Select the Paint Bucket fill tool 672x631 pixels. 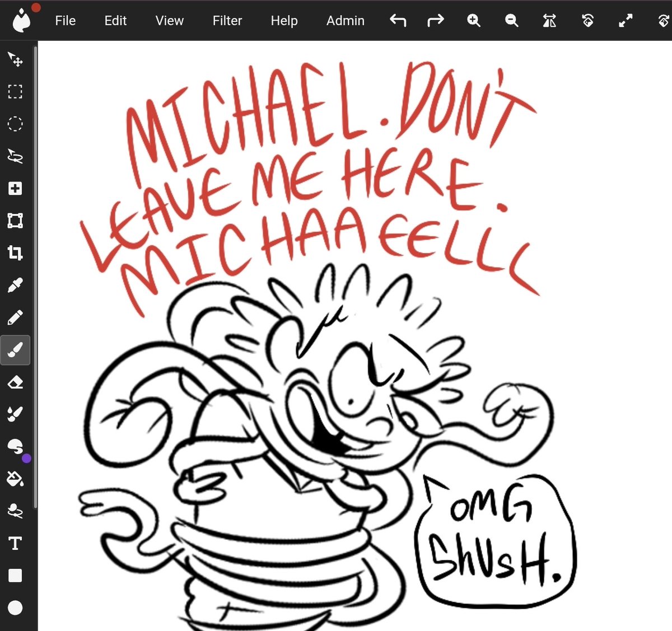pyautogui.click(x=15, y=479)
